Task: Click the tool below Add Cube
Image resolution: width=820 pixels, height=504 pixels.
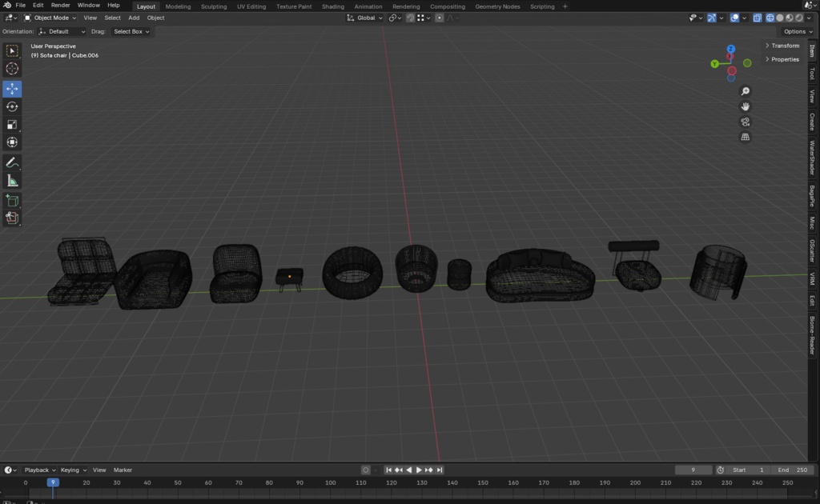Action: 12,218
